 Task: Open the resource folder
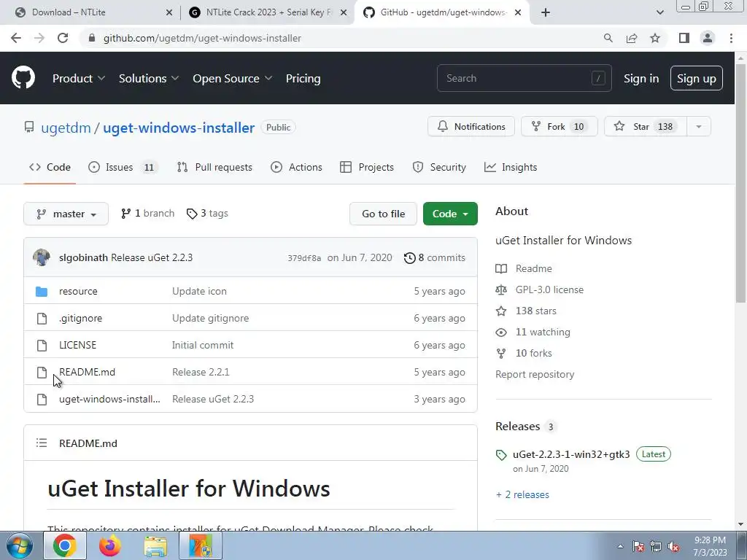pos(78,291)
